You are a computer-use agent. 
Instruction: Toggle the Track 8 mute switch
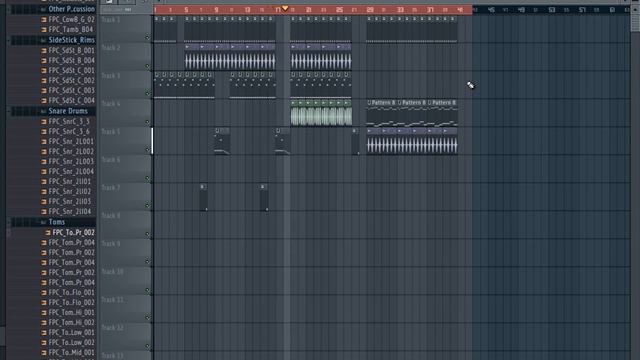pyautogui.click(x=148, y=234)
